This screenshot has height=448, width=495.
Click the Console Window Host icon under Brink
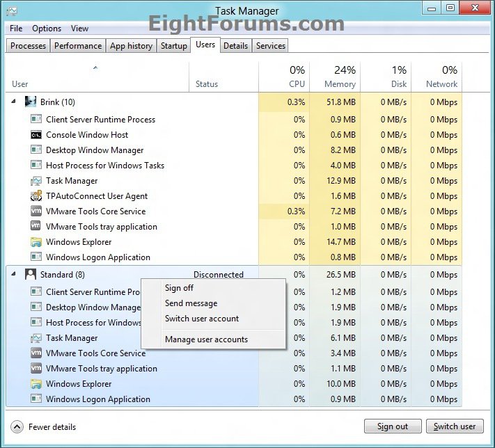tap(36, 135)
